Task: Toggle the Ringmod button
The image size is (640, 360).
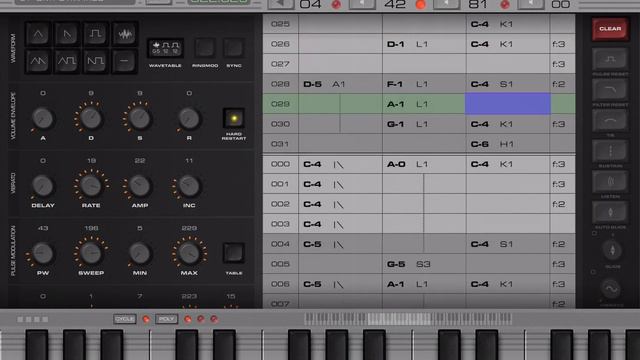Action: pos(205,48)
